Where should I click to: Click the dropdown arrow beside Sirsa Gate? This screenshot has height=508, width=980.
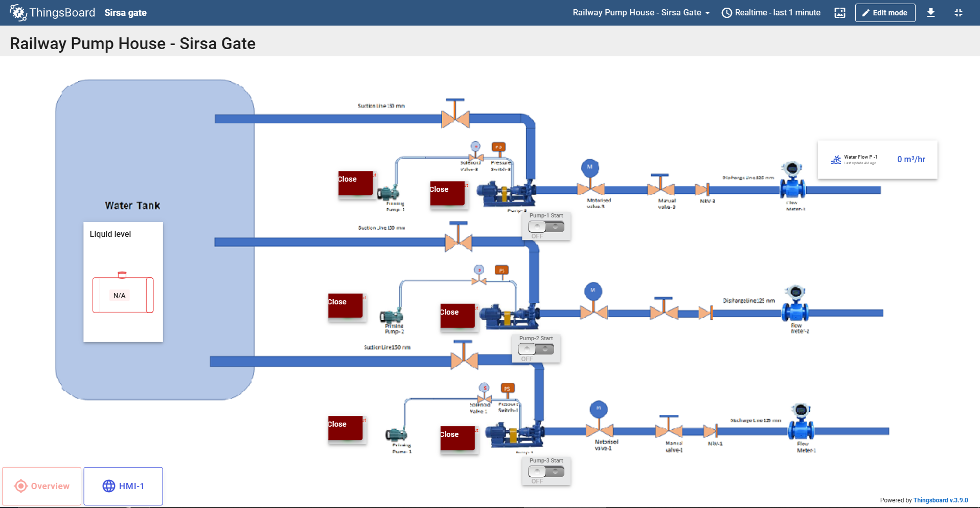(x=708, y=13)
